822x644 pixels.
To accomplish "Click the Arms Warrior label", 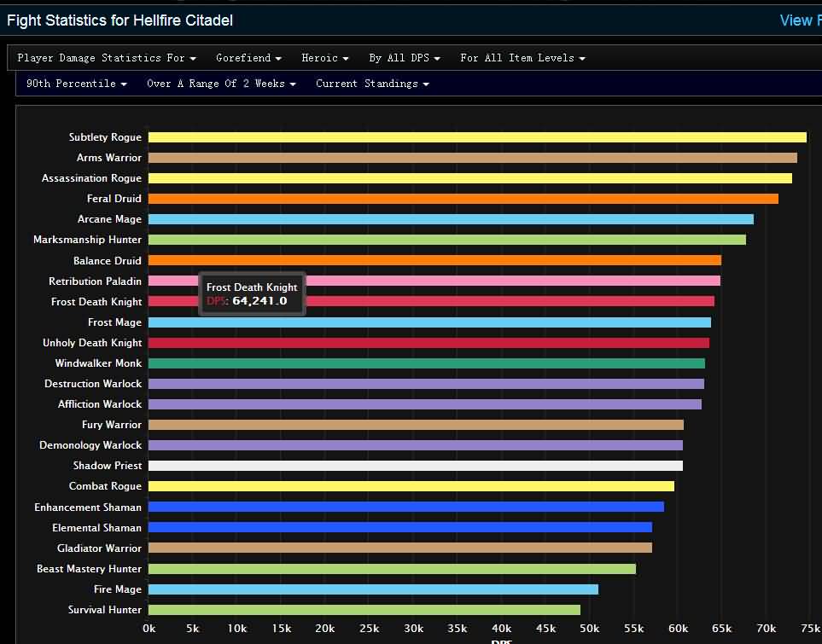I will (x=109, y=158).
